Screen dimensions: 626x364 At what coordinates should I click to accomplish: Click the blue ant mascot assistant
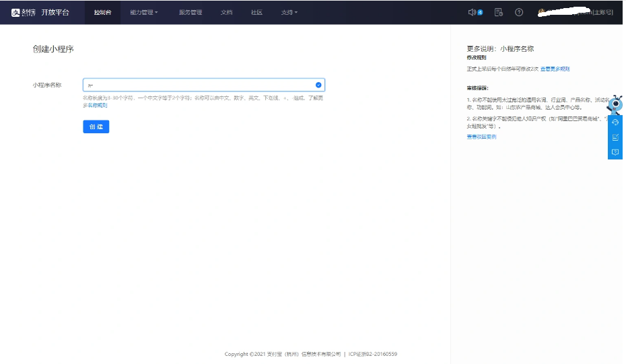click(617, 105)
